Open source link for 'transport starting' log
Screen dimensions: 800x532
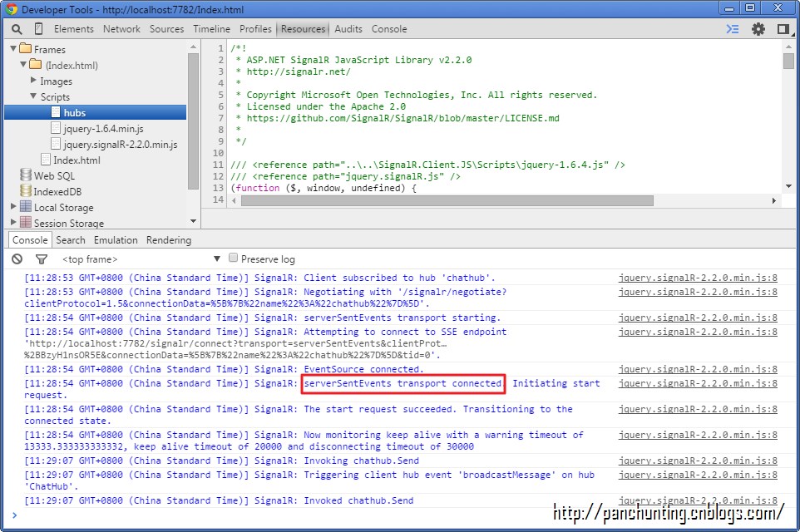point(698,318)
